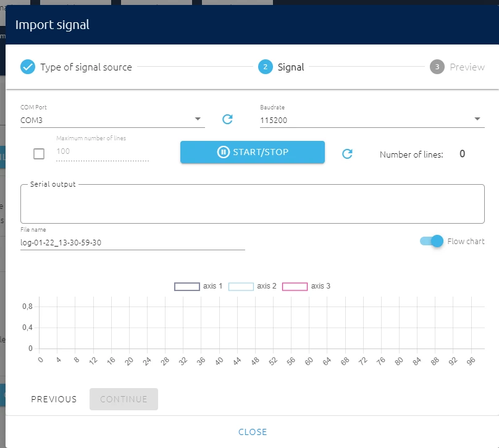Click the Number of lines value 0
The height and width of the screenshot is (448, 499).
(x=462, y=154)
